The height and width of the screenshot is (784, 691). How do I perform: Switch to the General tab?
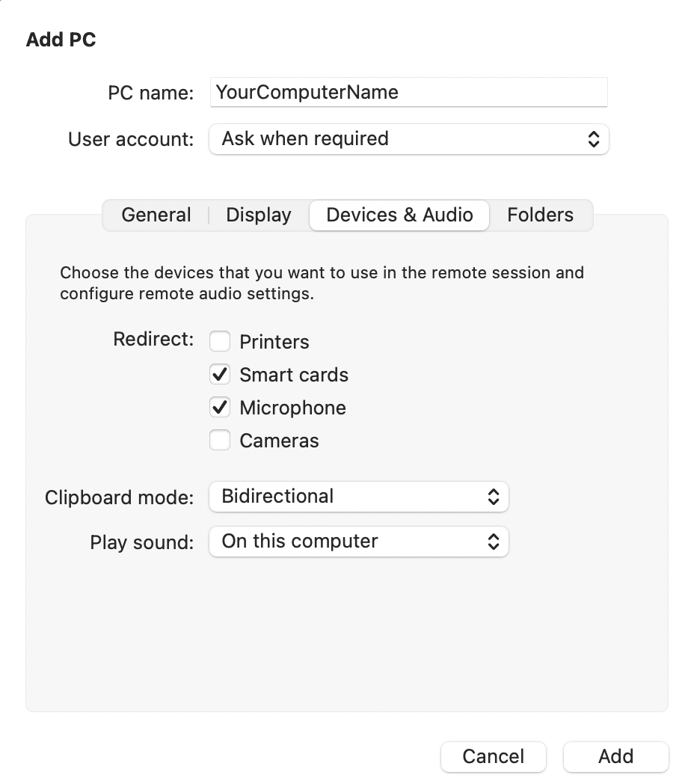156,215
